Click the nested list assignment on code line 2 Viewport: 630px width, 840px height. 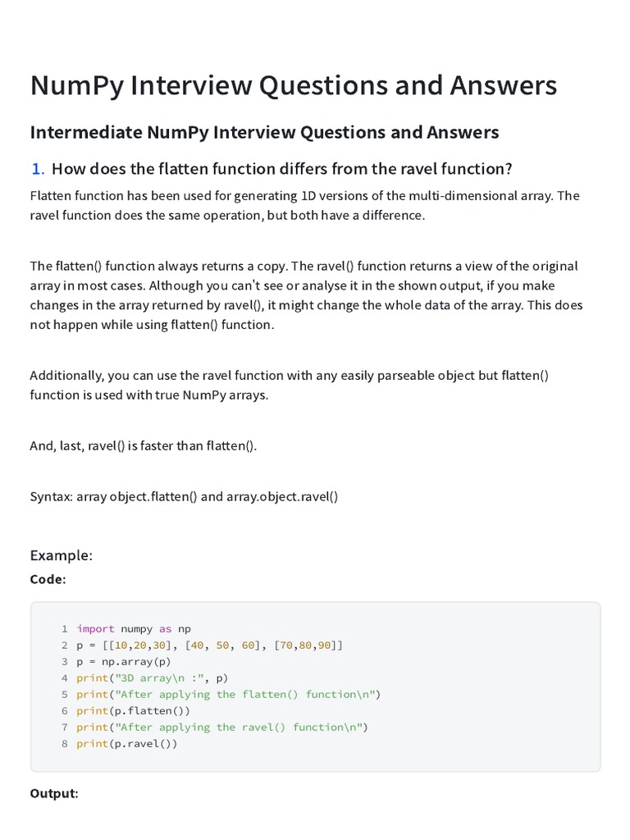209,645
